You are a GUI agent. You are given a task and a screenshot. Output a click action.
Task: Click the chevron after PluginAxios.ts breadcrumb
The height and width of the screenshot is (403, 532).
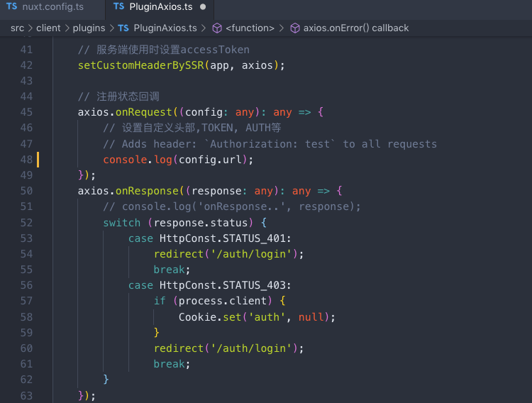(204, 28)
